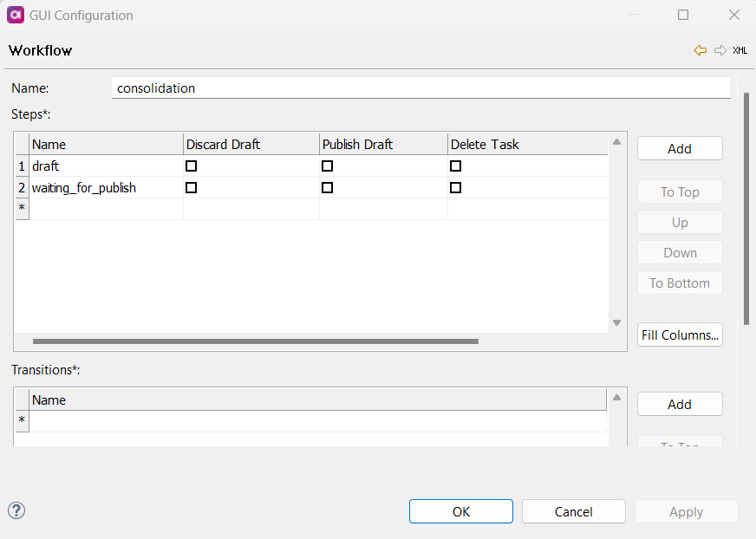756x539 pixels.
Task: Click the workflow Name input field
Action: tap(420, 88)
